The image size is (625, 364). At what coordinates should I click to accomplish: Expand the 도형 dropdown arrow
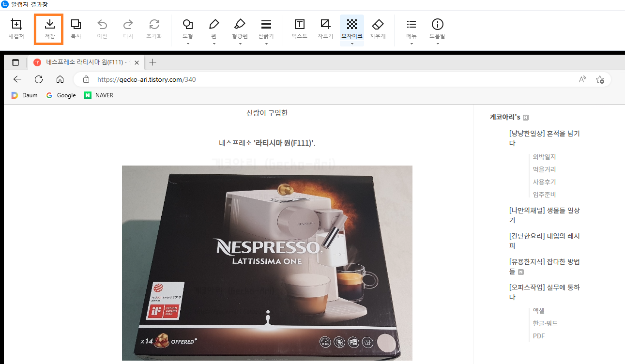188,44
